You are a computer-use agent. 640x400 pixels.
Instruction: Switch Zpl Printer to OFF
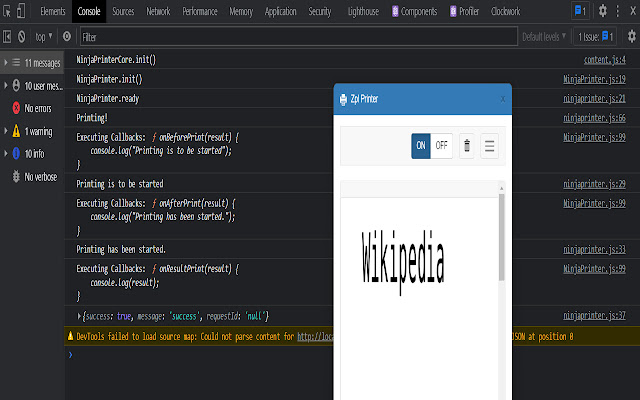point(441,145)
